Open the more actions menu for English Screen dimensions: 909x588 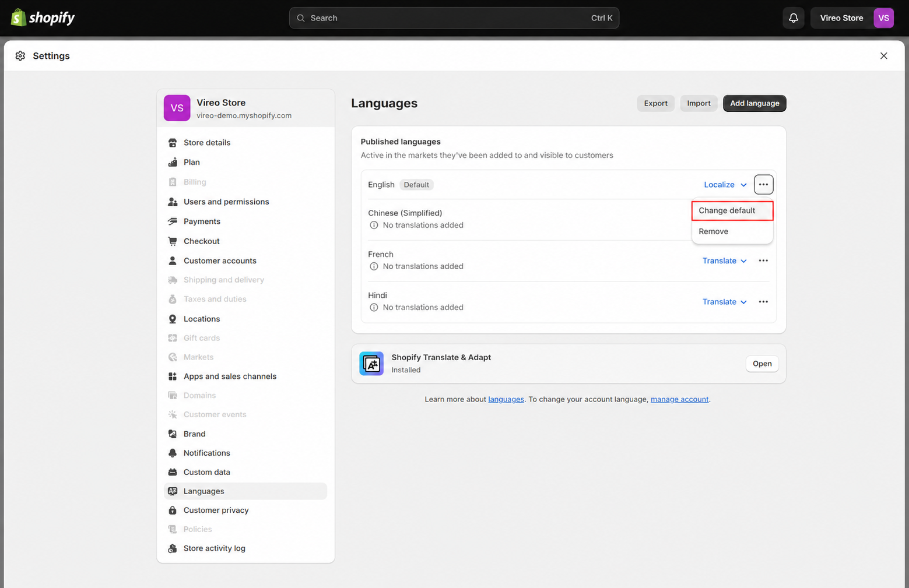pos(763,185)
